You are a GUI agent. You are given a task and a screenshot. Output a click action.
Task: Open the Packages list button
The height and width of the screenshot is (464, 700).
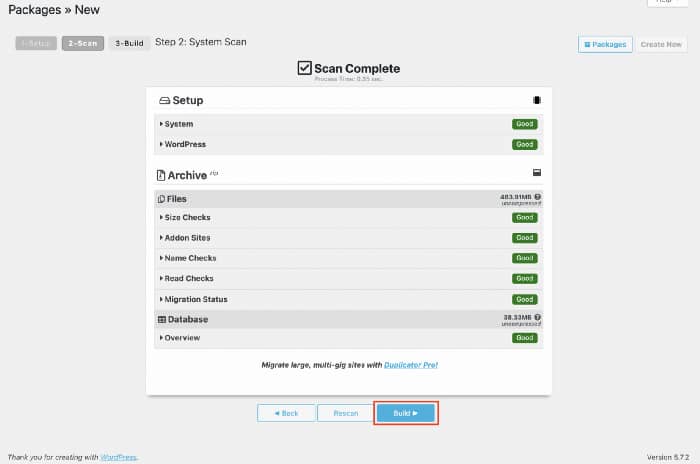[x=605, y=44]
